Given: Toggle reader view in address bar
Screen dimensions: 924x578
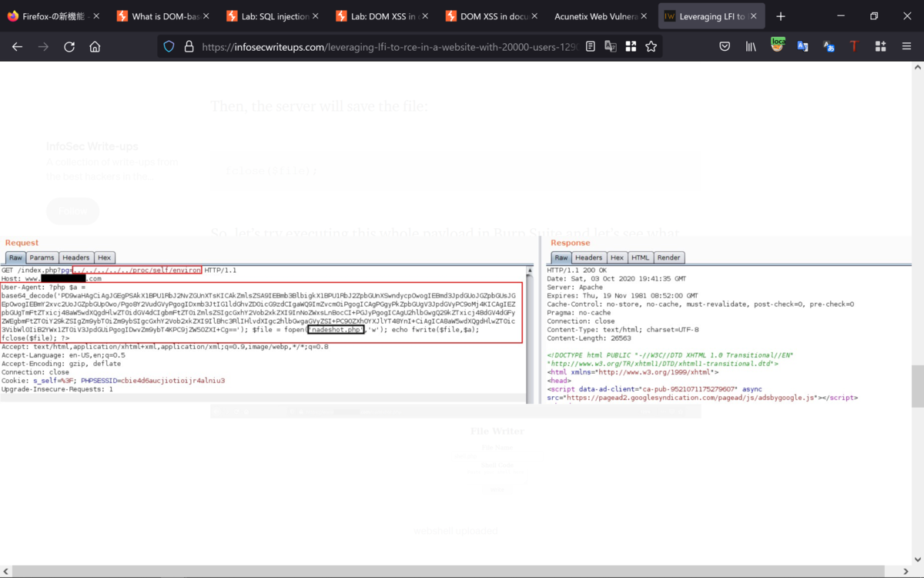Looking at the screenshot, I should [591, 46].
